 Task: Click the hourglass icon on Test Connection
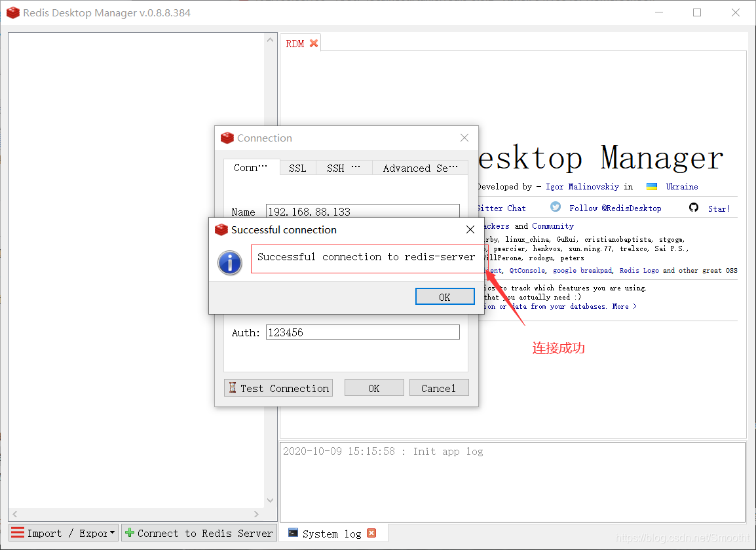[x=233, y=387]
